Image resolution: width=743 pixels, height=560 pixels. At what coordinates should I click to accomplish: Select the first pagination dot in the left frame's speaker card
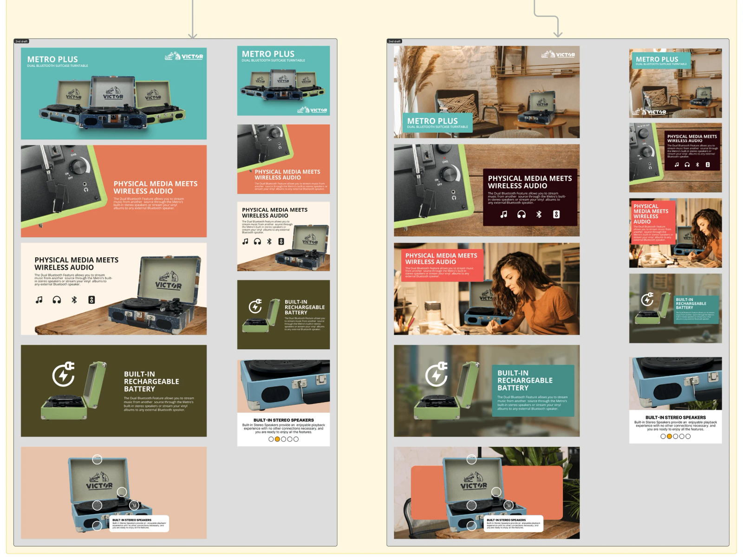[x=271, y=439]
